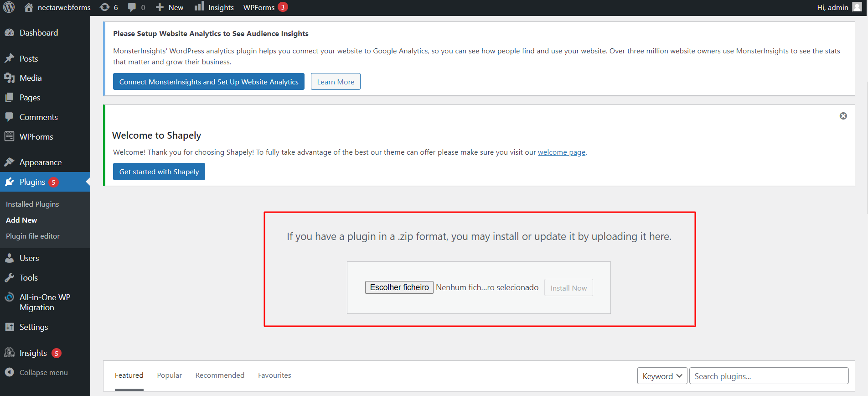Click the Dashboard gauge icon
The width and height of the screenshot is (868, 396).
[x=9, y=33]
